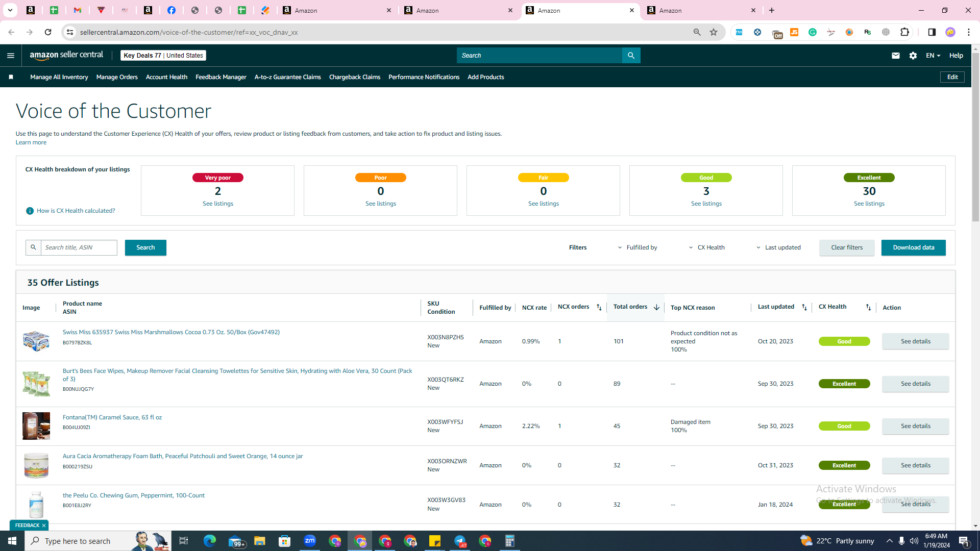Screen dimensions: 980x551
Task: Click the top search magnifier button
Action: (631, 56)
